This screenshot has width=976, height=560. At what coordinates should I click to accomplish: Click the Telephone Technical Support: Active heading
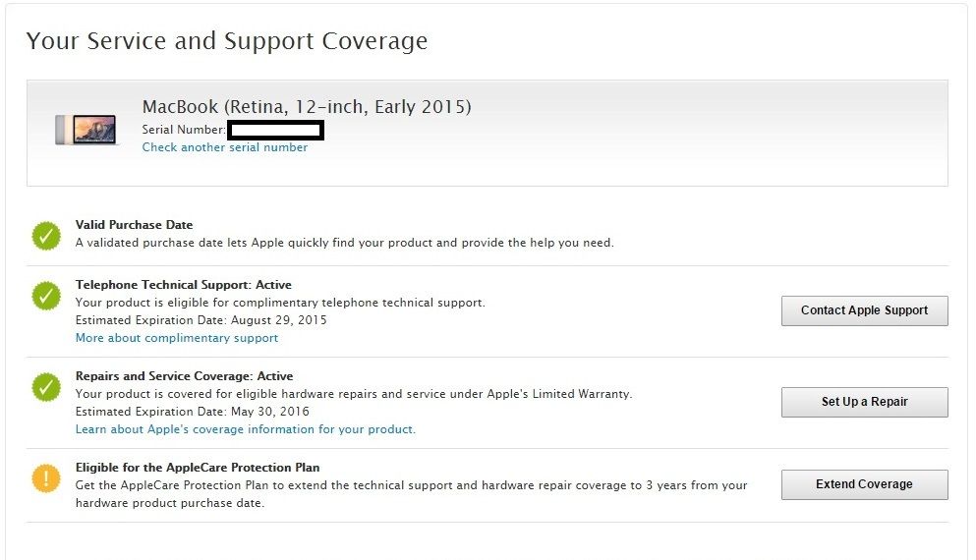tap(184, 285)
